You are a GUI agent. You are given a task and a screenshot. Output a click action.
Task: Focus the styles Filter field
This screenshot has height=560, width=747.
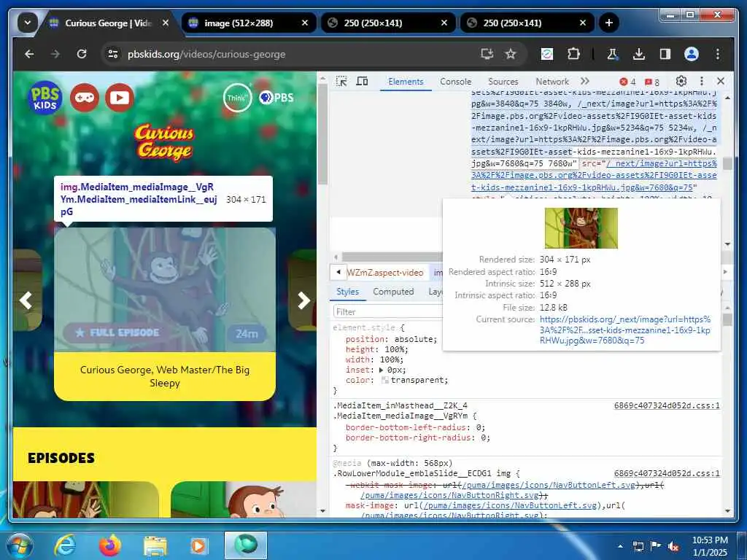pyautogui.click(x=388, y=312)
